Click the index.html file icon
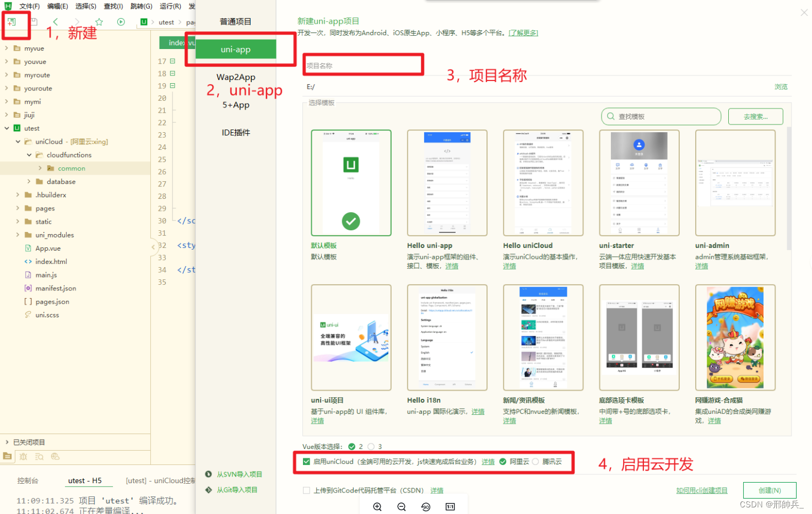 (28, 261)
